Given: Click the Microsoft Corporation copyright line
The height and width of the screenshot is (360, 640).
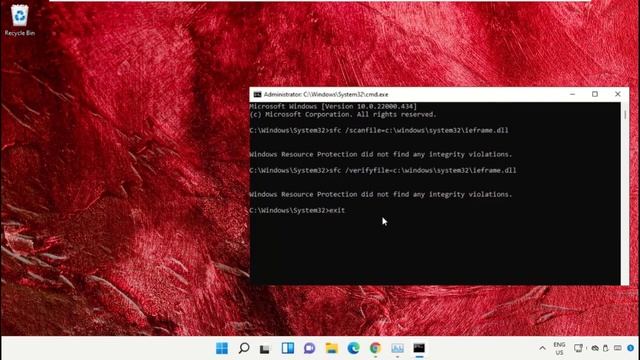Looking at the screenshot, I should 343,114.
